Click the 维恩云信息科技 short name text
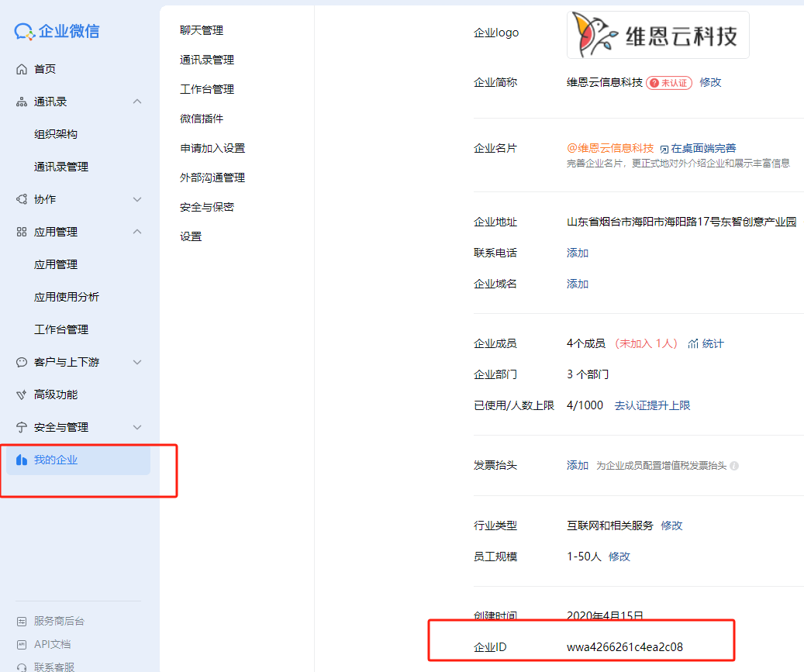804x672 pixels. (605, 82)
